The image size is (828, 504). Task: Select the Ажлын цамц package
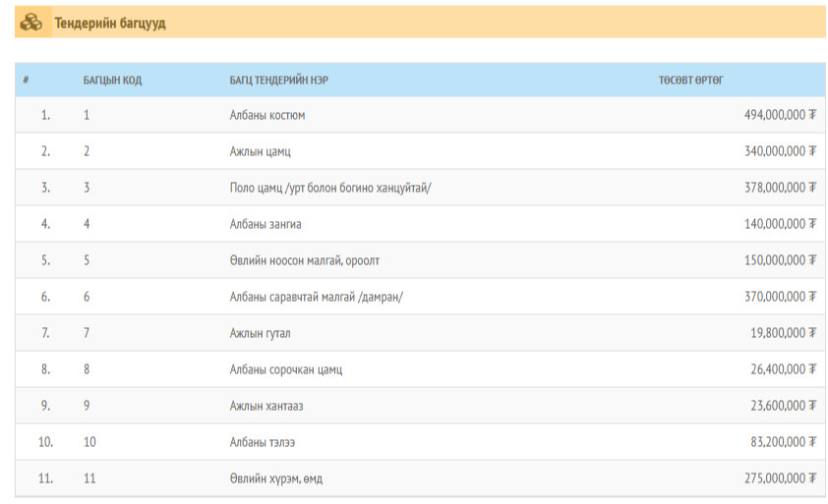(261, 151)
